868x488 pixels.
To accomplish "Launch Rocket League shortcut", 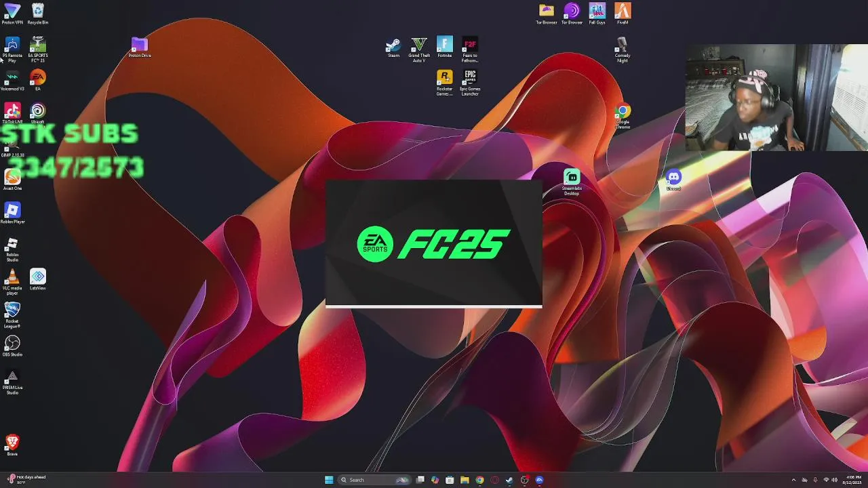I will click(x=12, y=315).
